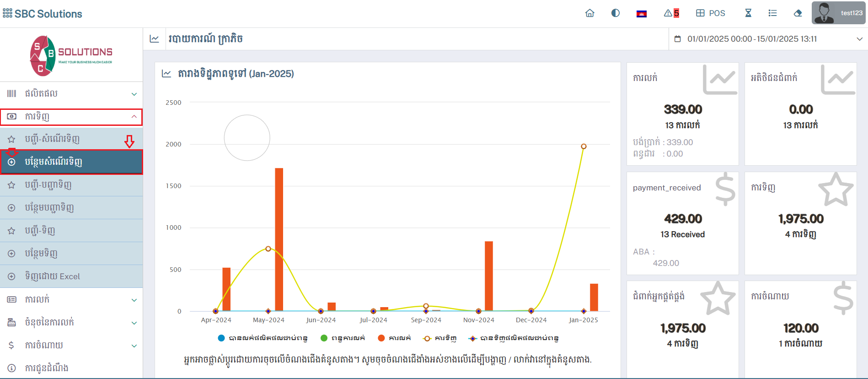Click the bulleted list icon in top bar
The width and height of the screenshot is (868, 379).
click(x=772, y=13)
